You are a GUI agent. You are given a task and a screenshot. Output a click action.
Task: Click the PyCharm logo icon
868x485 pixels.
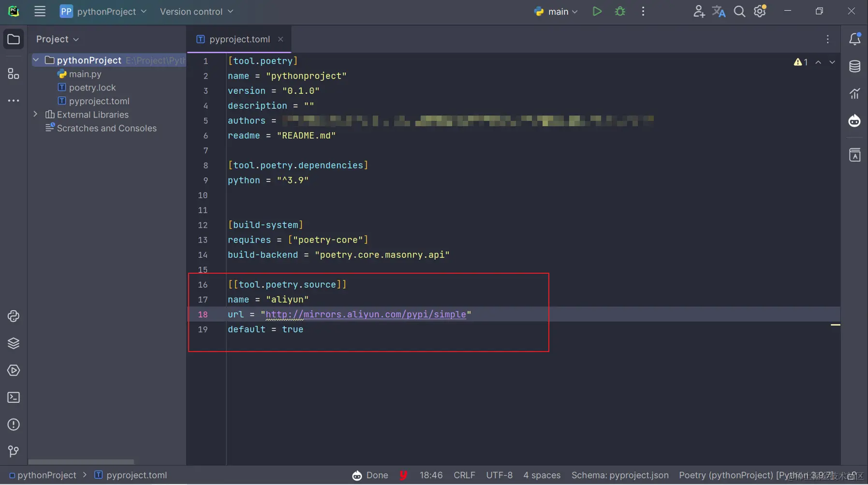click(14, 11)
